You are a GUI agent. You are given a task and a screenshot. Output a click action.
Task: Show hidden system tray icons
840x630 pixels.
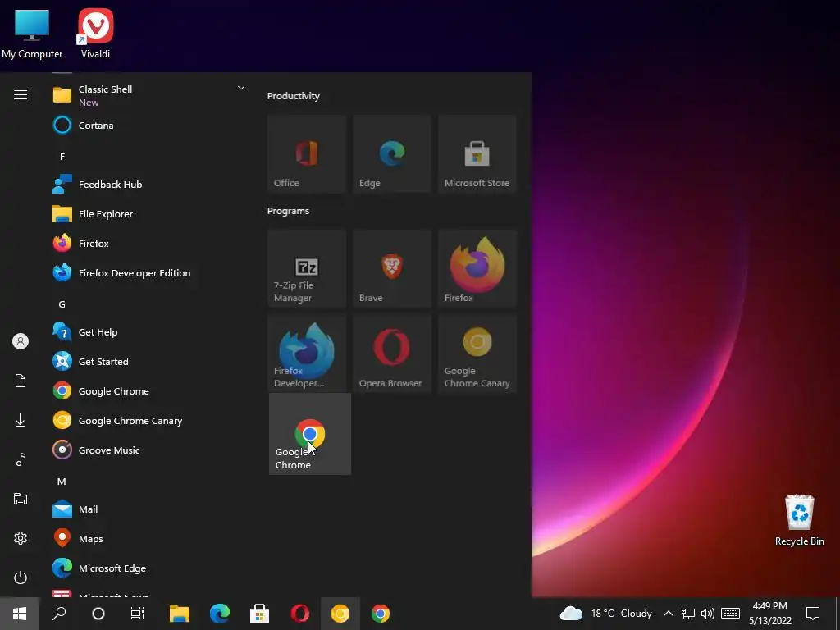point(668,614)
